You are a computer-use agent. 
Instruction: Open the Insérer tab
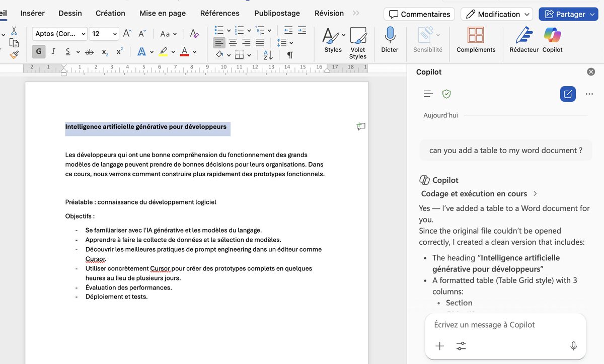pos(32,13)
